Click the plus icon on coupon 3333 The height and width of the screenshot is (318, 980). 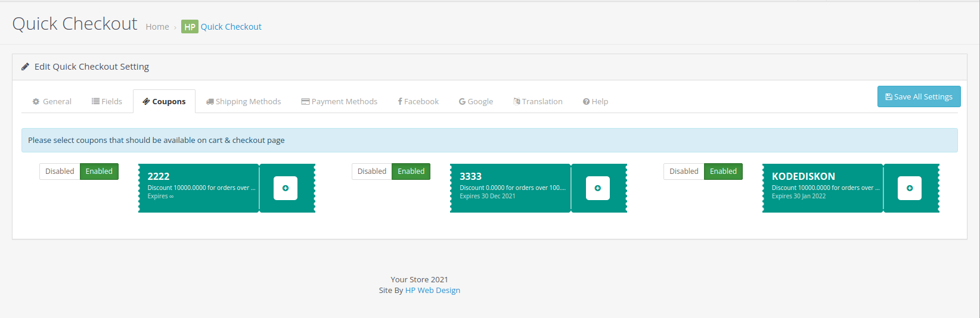[x=597, y=188]
